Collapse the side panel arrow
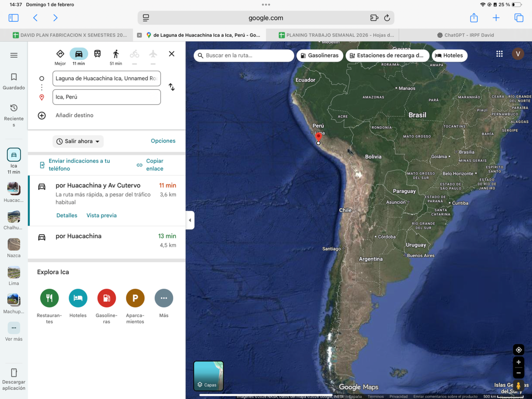The width and height of the screenshot is (532, 399). (x=190, y=220)
